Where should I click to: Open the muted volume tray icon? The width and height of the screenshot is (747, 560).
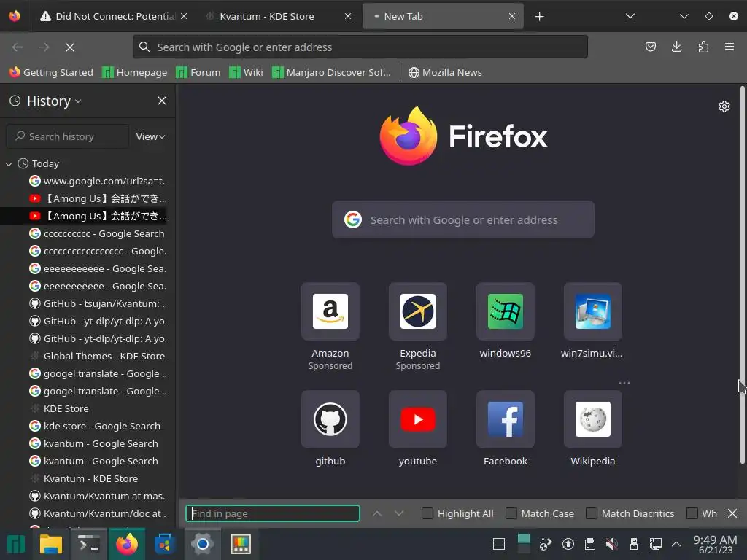(612, 544)
